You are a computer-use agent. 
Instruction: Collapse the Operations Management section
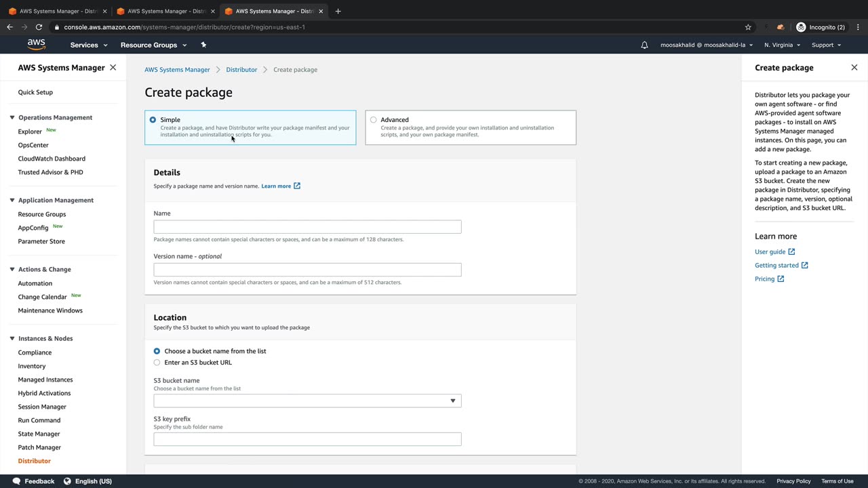(12, 118)
